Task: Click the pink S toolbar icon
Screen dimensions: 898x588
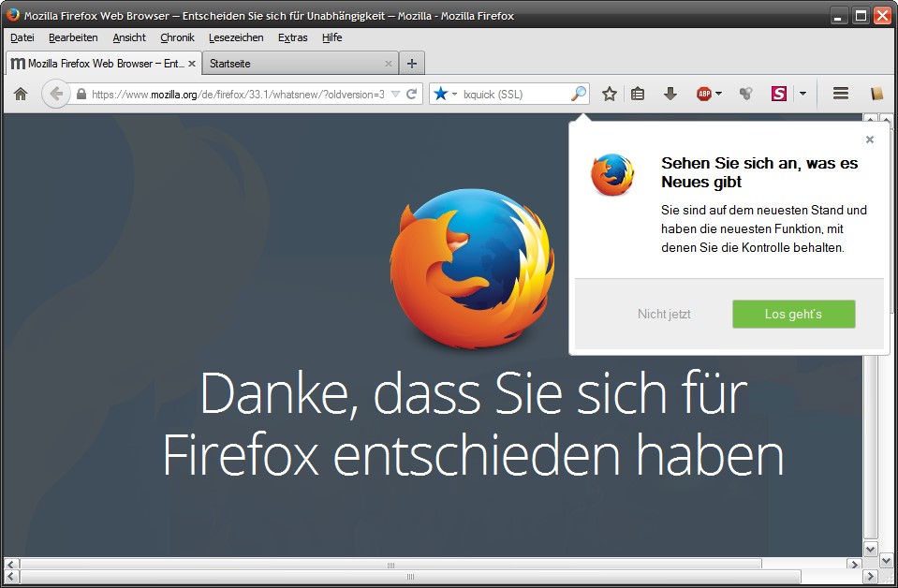Action: click(x=779, y=94)
